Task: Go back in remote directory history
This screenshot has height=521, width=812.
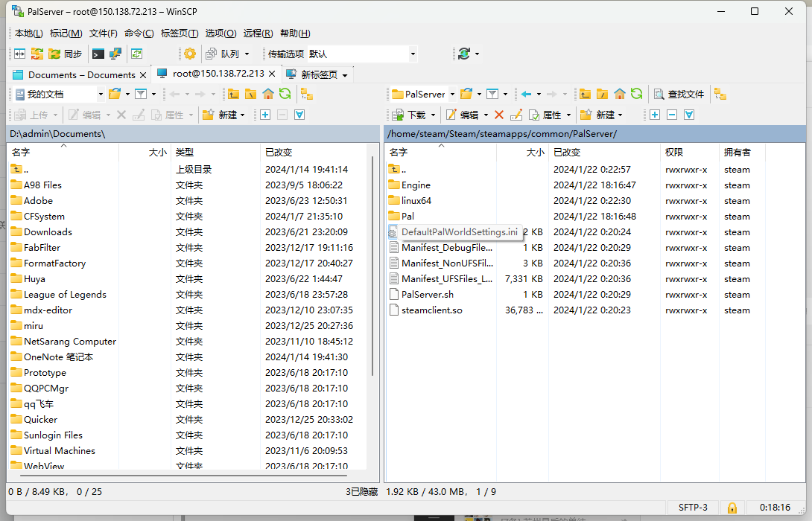Action: click(x=526, y=95)
